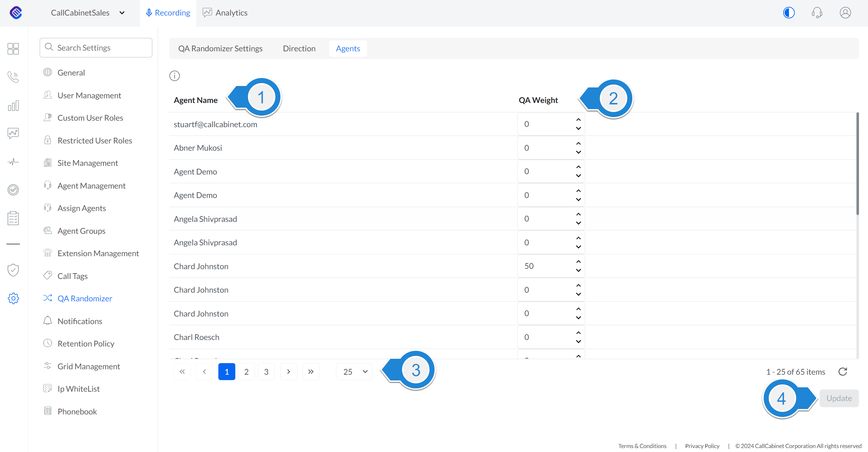Click the info circle icon above the table
This screenshot has width=868, height=452.
175,76
